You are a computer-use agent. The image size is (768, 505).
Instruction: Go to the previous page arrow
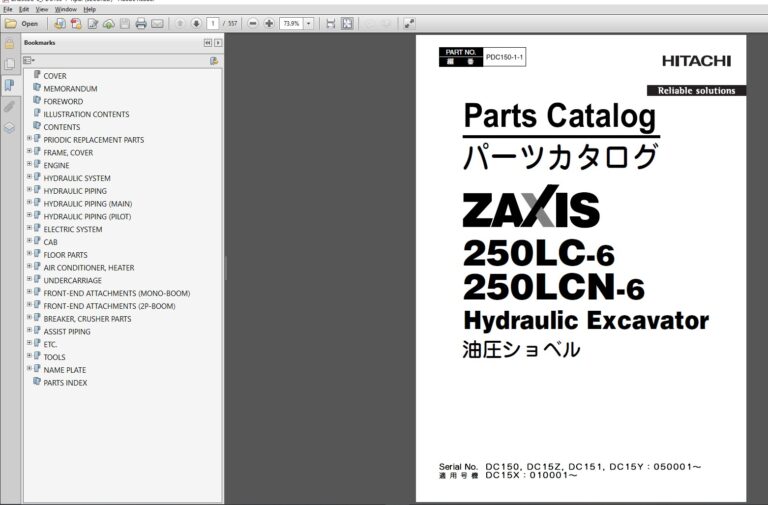coord(180,23)
